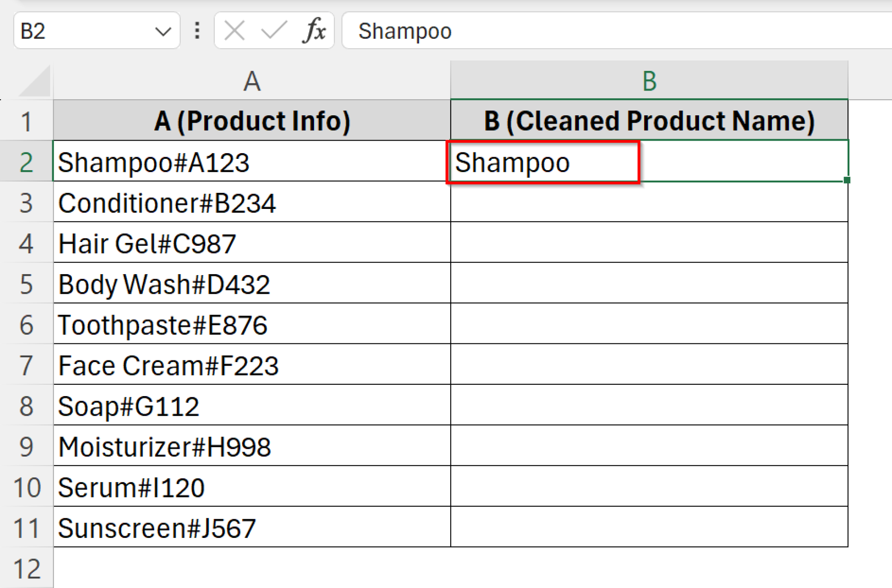Select row 5 header

[27, 283]
